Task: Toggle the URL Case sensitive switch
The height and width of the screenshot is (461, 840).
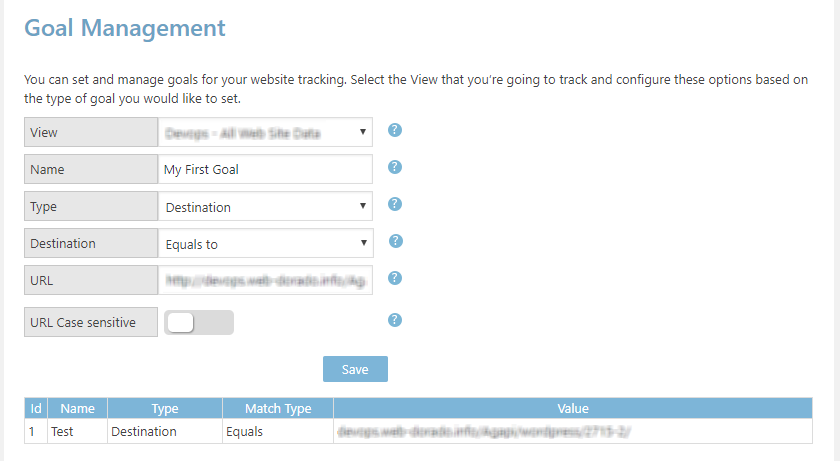Action: tap(199, 322)
